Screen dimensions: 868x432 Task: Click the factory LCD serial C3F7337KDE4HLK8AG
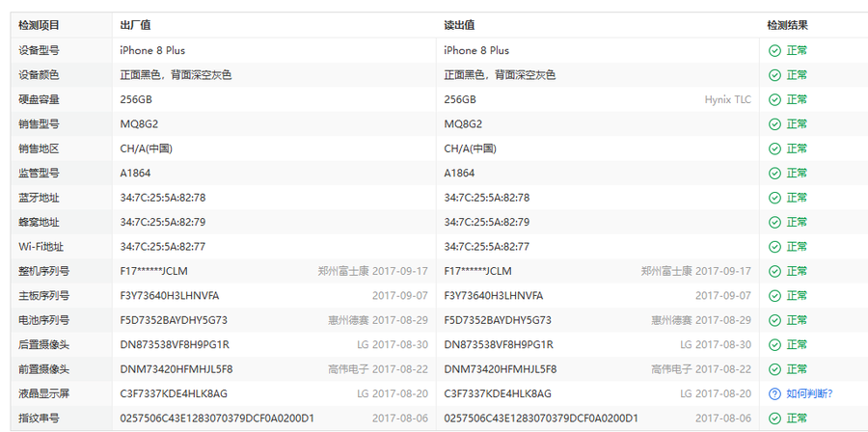pos(174,393)
